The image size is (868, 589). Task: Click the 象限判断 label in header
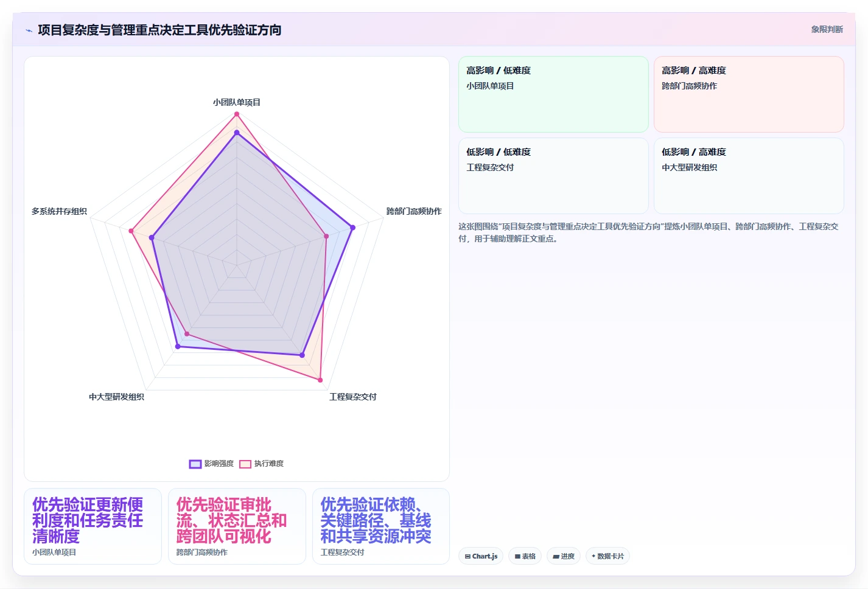coord(827,29)
